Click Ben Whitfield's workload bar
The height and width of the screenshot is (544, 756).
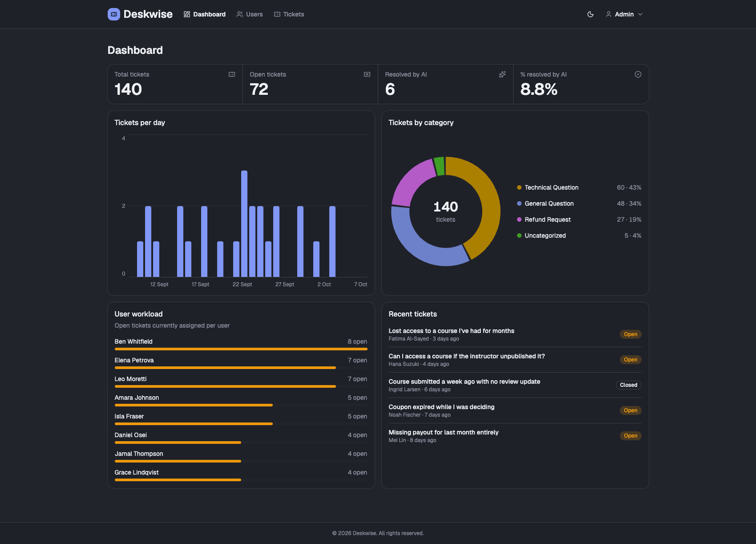pyautogui.click(x=241, y=349)
